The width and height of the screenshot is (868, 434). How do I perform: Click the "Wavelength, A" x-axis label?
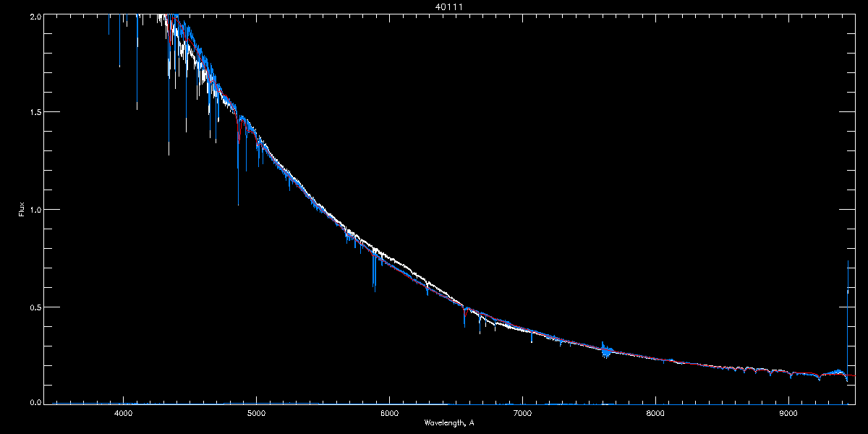tap(449, 422)
